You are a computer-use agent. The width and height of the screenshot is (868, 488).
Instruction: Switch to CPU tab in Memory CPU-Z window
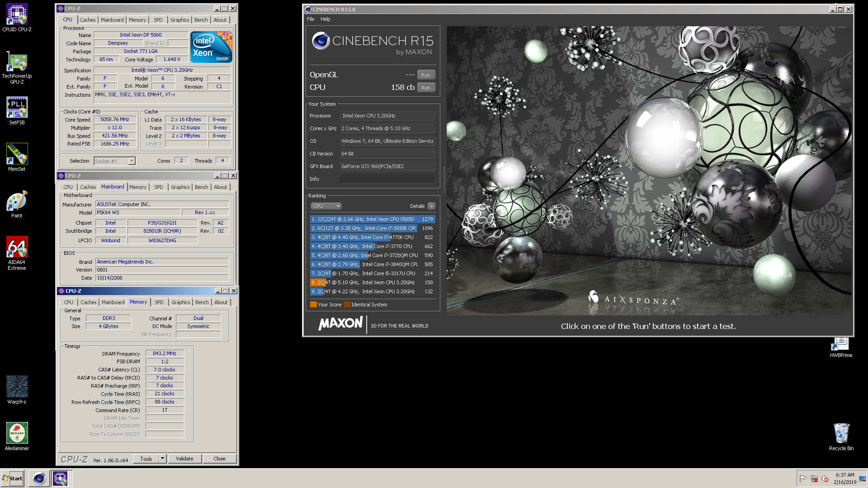[69, 302]
